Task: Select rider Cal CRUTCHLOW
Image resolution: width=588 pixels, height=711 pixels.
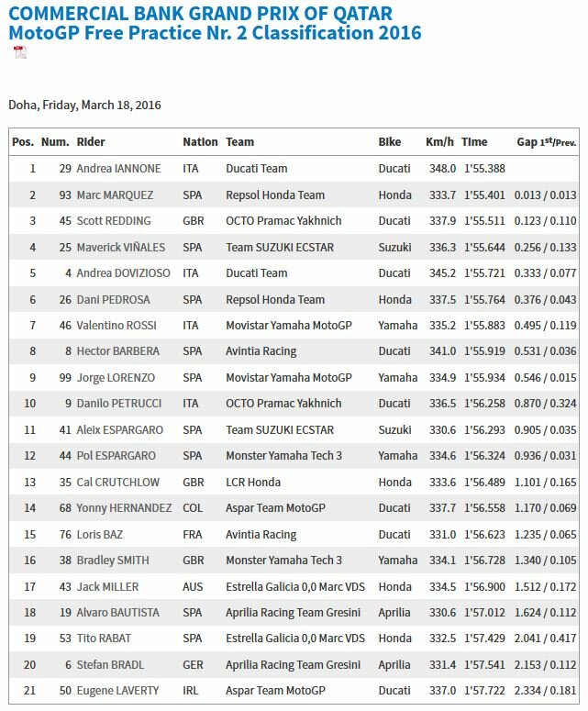Action: tap(117, 482)
